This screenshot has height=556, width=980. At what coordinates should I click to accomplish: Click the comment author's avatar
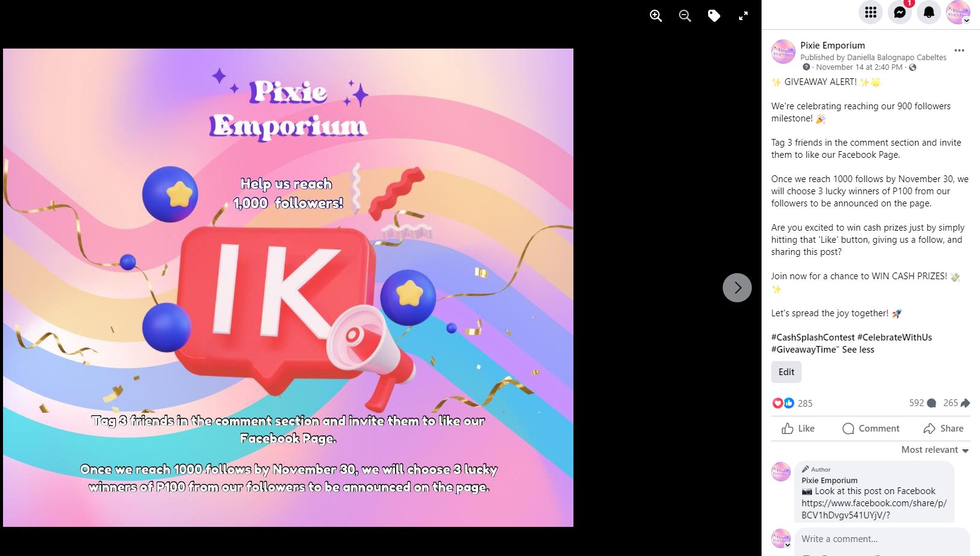781,472
